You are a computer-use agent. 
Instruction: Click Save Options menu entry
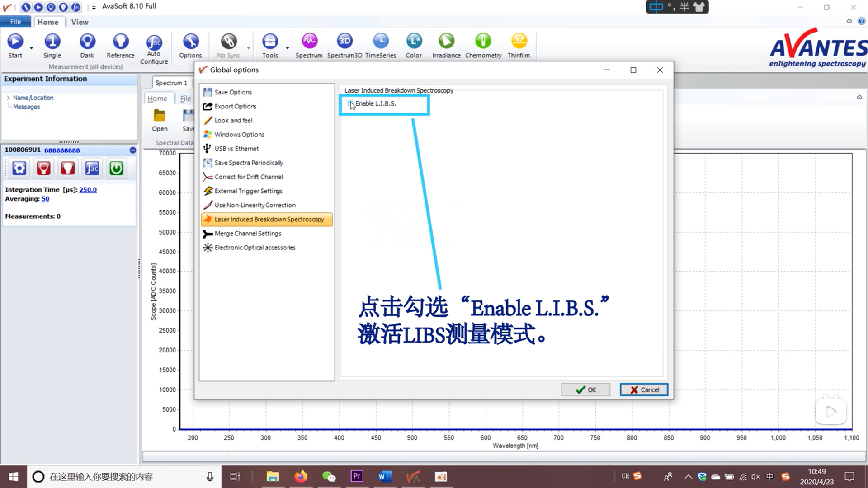tap(232, 92)
